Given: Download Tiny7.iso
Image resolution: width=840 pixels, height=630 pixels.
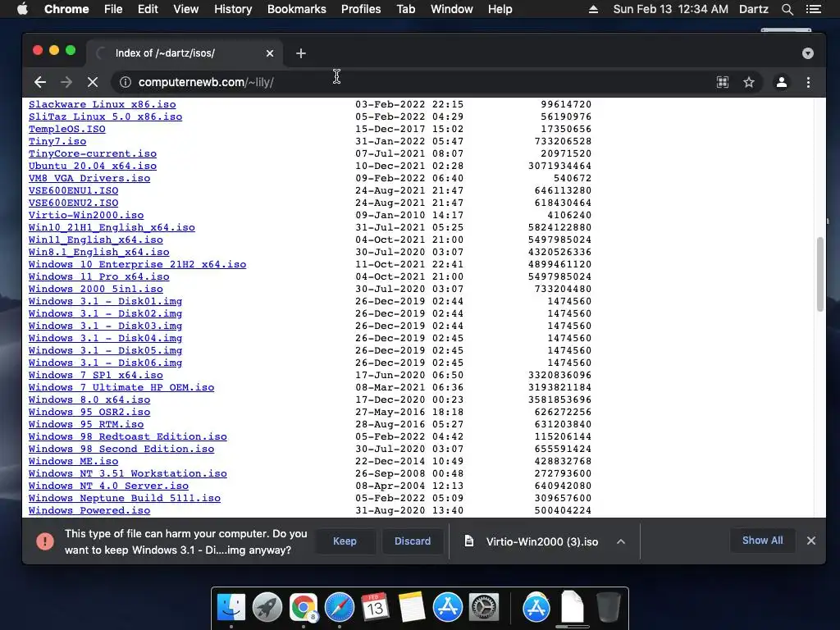Looking at the screenshot, I should (57, 141).
